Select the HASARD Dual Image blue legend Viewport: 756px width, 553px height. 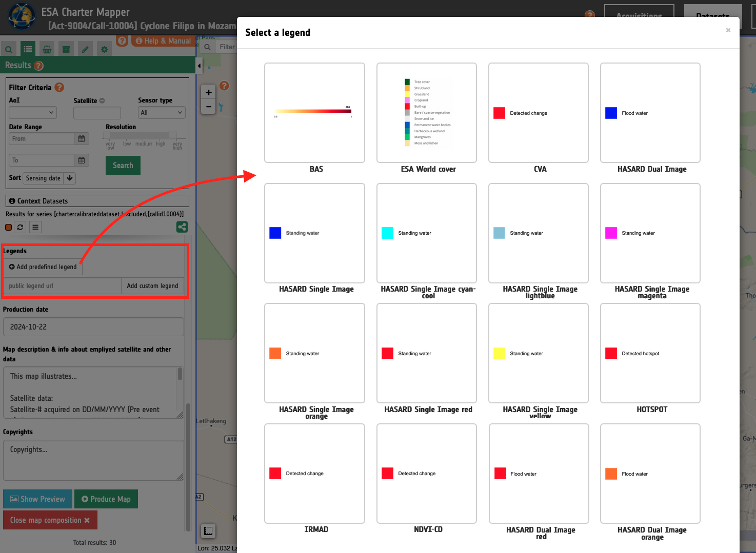coord(650,113)
